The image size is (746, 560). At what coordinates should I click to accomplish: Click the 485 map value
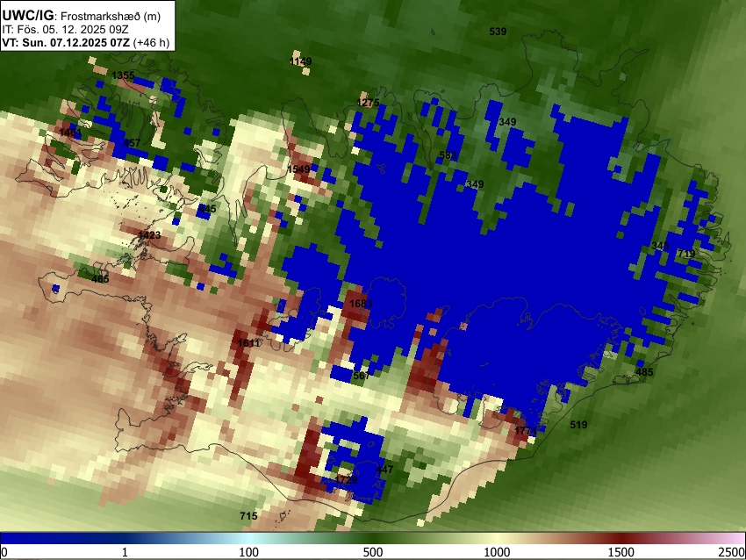[x=645, y=372]
